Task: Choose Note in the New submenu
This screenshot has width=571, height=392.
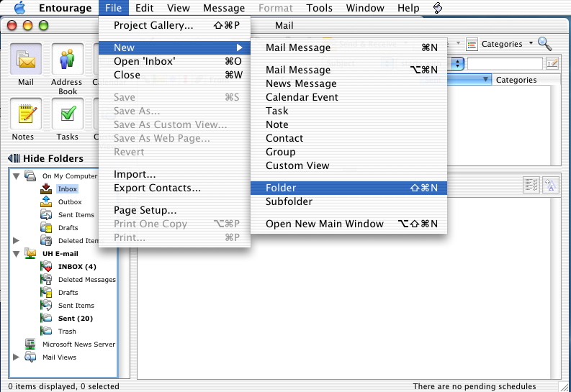Action: pyautogui.click(x=349, y=124)
